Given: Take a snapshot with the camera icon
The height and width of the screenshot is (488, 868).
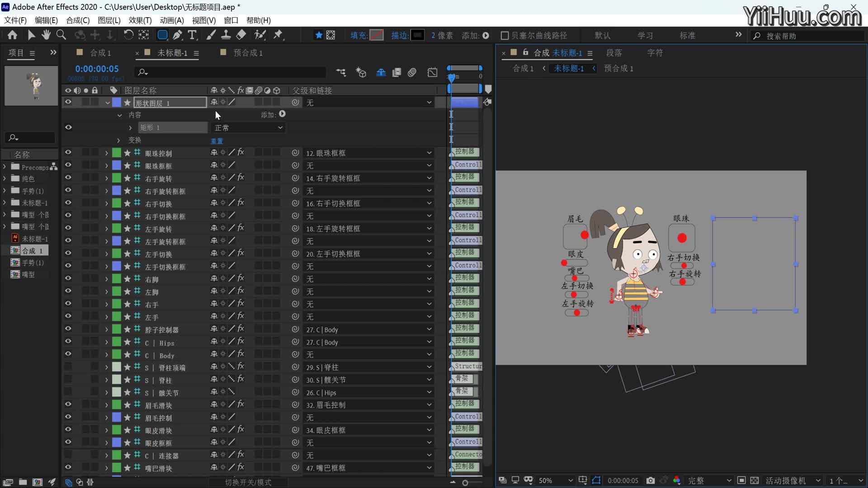Looking at the screenshot, I should (650, 480).
